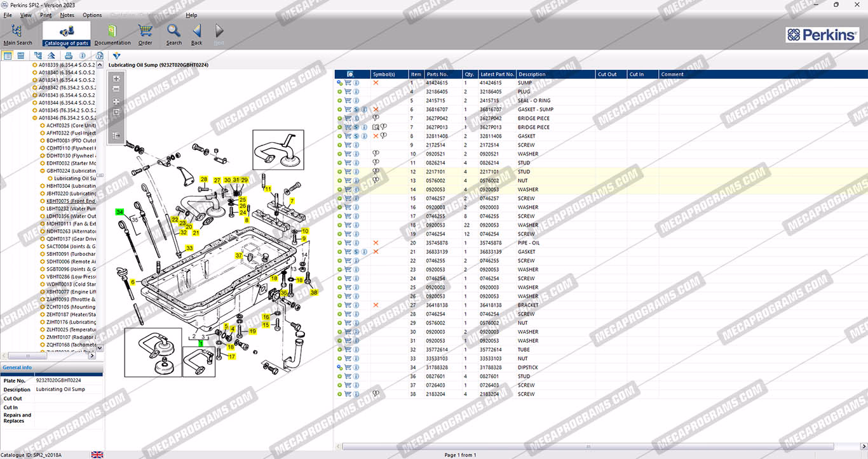Expand the HBHT0304 tree node
The height and width of the screenshot is (459, 868).
[x=42, y=186]
